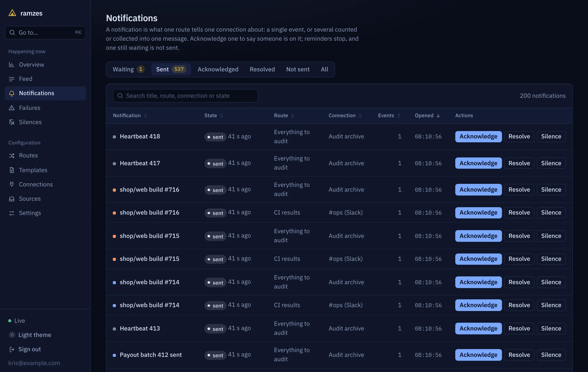Reverse the Opened column sort
The height and width of the screenshot is (372, 588).
[x=427, y=115]
